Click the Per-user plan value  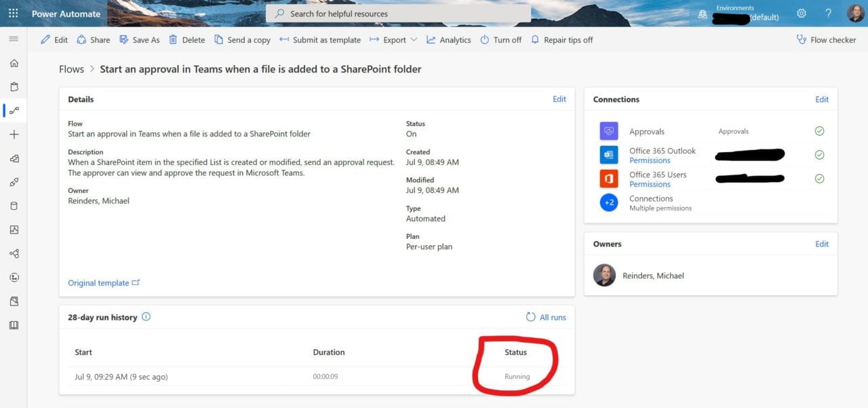(x=429, y=247)
